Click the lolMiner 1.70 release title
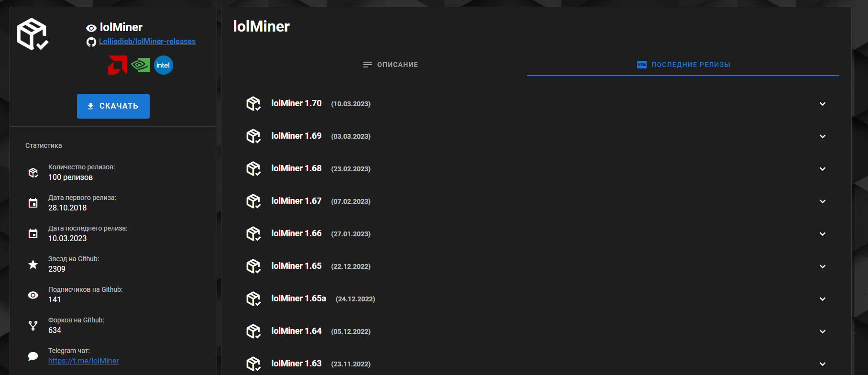This screenshot has height=375, width=868. click(x=297, y=103)
